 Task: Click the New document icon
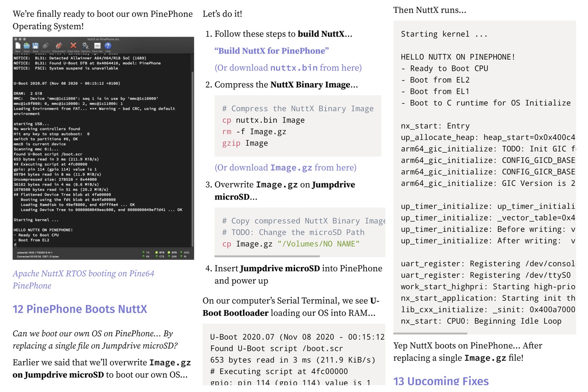point(18,46)
